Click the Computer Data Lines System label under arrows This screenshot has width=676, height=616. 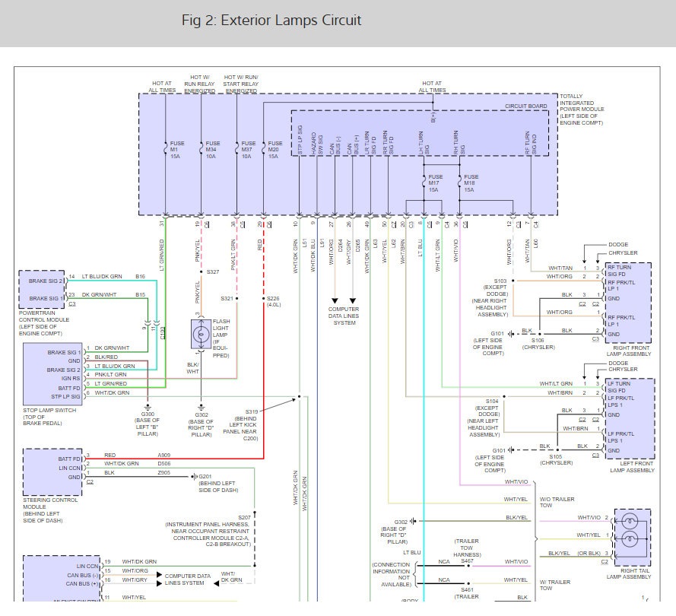(x=344, y=316)
